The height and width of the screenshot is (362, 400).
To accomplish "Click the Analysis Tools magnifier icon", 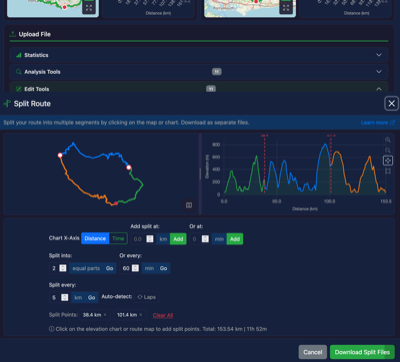I will tap(19, 72).
